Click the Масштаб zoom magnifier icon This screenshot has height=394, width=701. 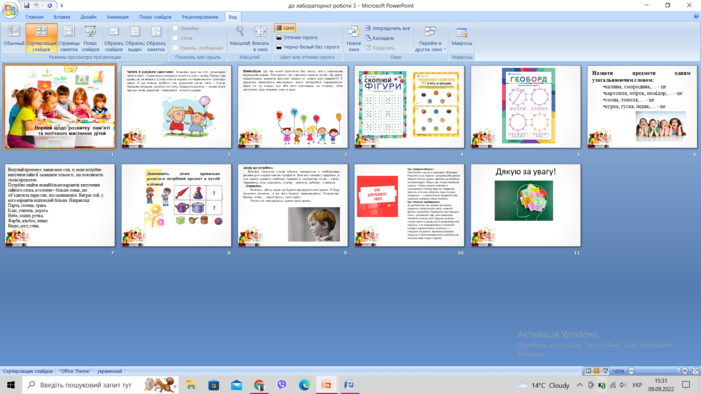(x=240, y=31)
